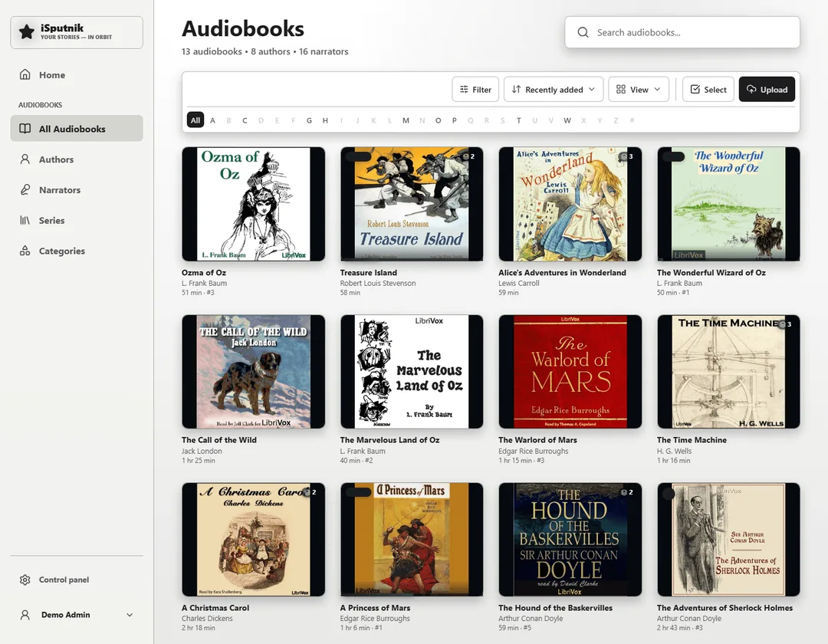
Task: Open the Authors page
Action: coord(77,159)
